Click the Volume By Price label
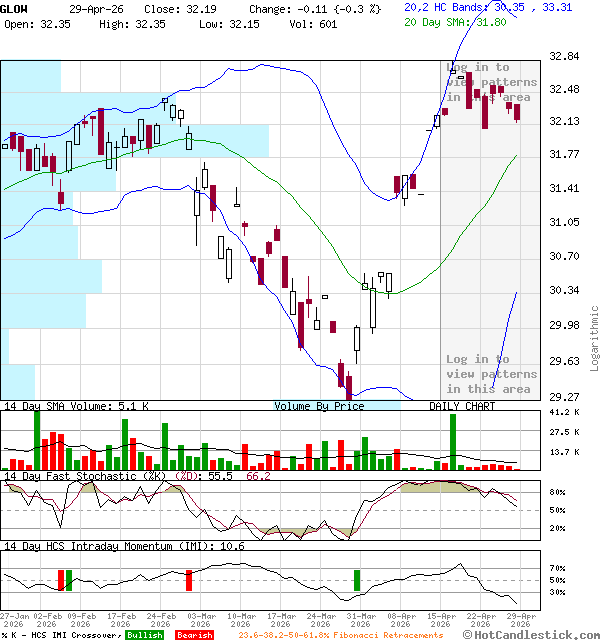The width and height of the screenshot is (600, 640). pyautogui.click(x=319, y=406)
